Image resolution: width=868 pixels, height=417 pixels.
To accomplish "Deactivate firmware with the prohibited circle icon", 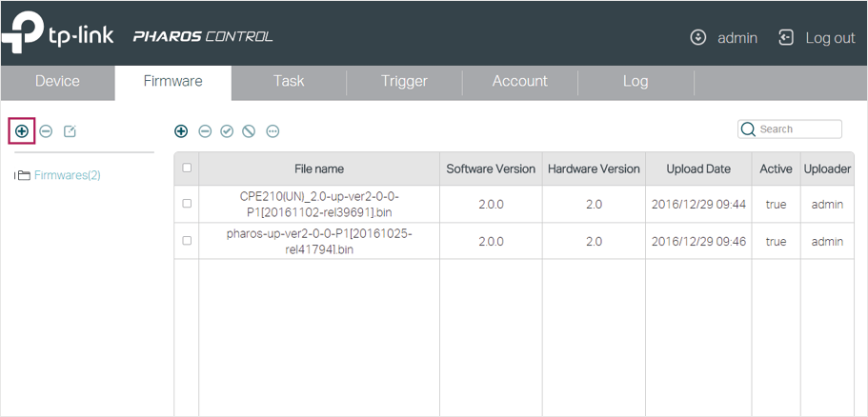I will pos(249,131).
